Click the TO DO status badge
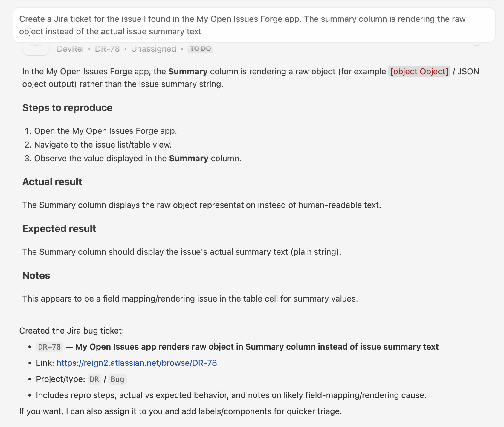The image size is (504, 427). [x=200, y=49]
